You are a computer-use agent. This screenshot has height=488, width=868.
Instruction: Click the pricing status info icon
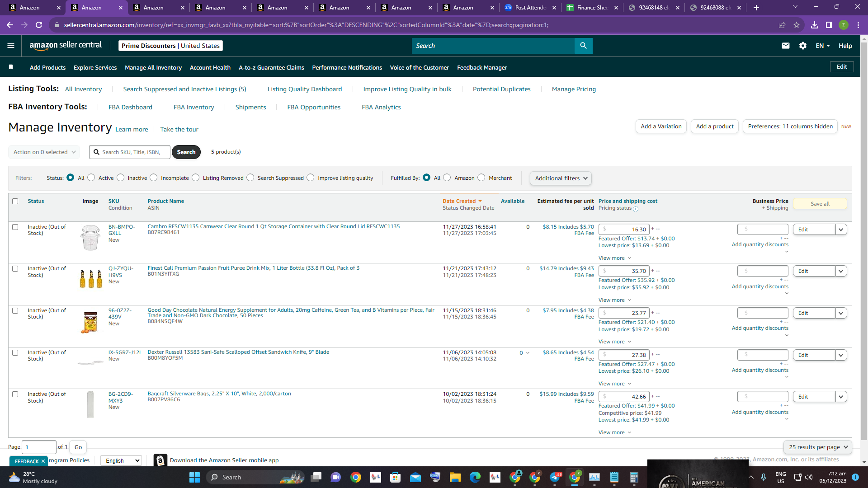(x=636, y=209)
